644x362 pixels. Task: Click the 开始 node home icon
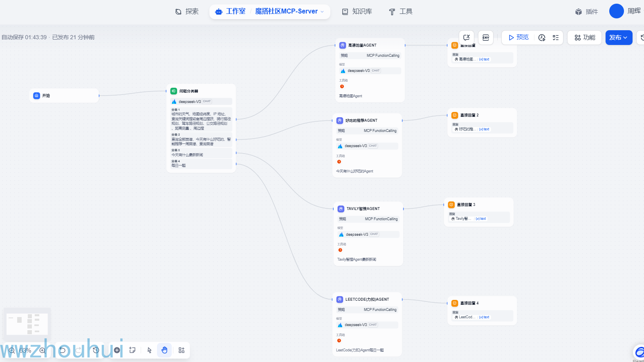pos(36,96)
